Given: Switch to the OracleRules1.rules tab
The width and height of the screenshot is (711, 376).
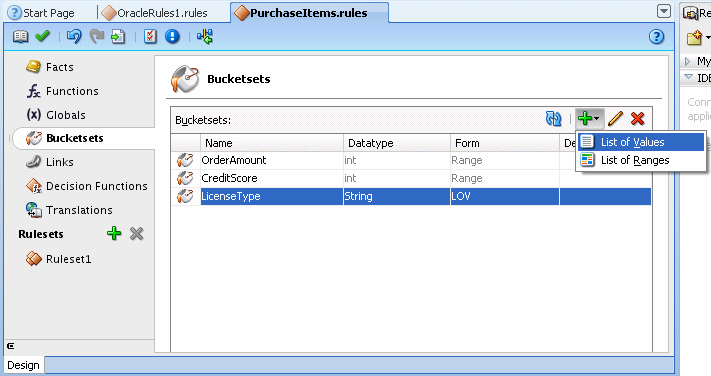Looking at the screenshot, I should [x=156, y=13].
